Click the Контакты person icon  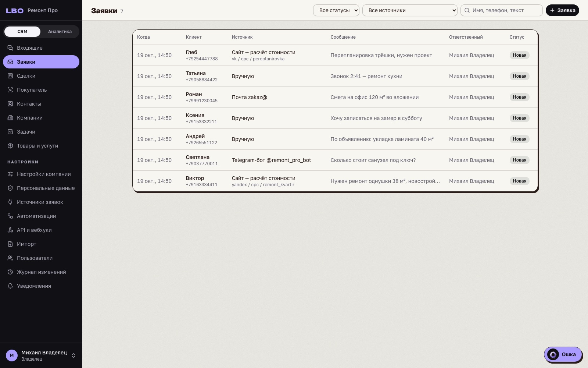click(10, 104)
